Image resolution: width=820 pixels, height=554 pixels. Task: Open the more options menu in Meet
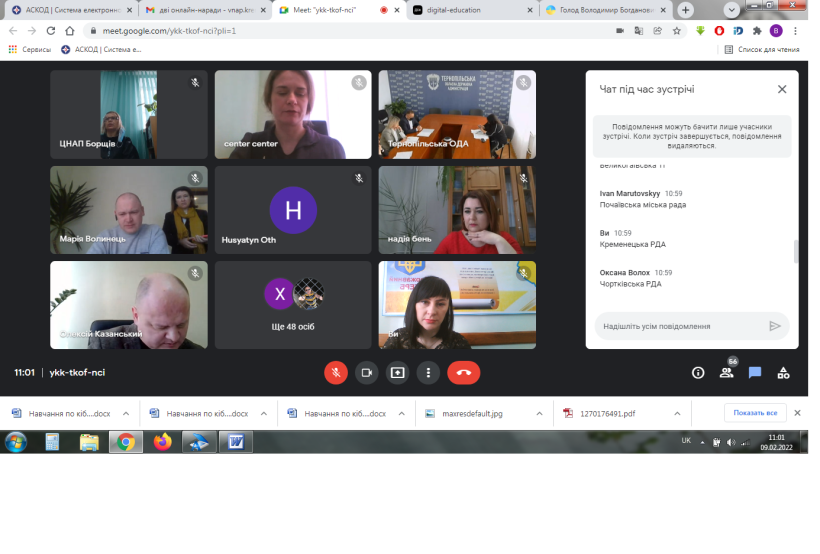point(428,373)
